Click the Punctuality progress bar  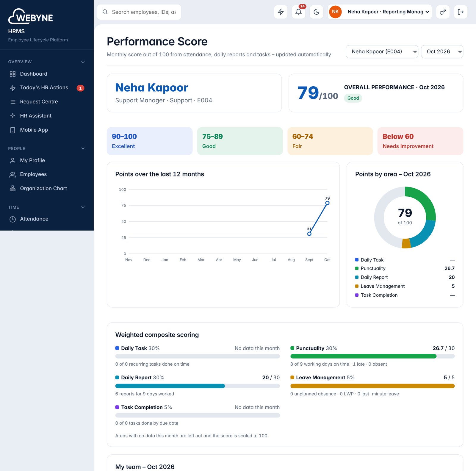pyautogui.click(x=372, y=356)
